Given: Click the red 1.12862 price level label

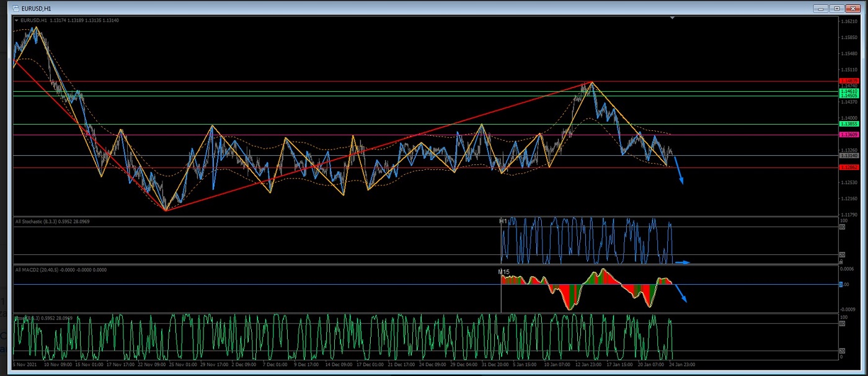Looking at the screenshot, I should (848, 168).
